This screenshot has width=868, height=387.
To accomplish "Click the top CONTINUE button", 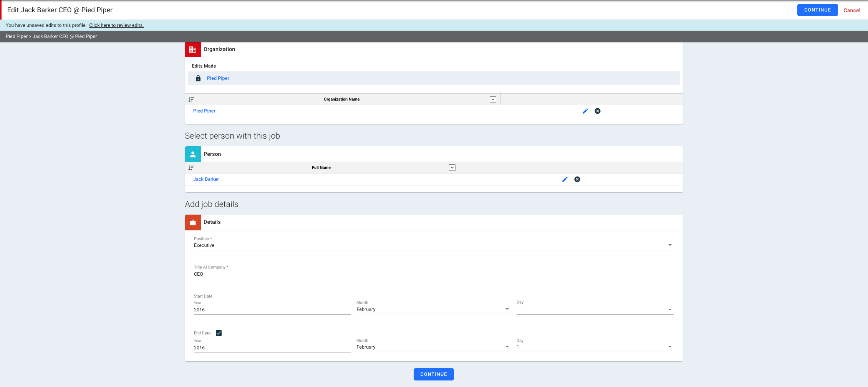I will (818, 10).
